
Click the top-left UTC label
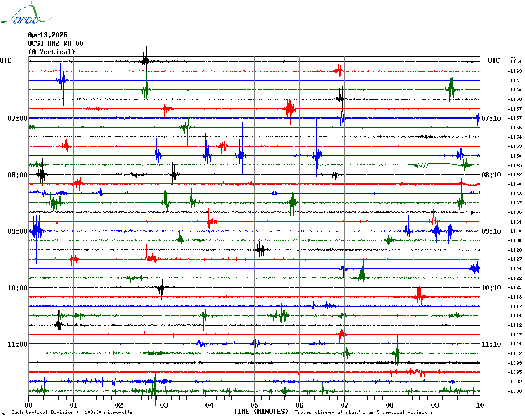[6, 60]
